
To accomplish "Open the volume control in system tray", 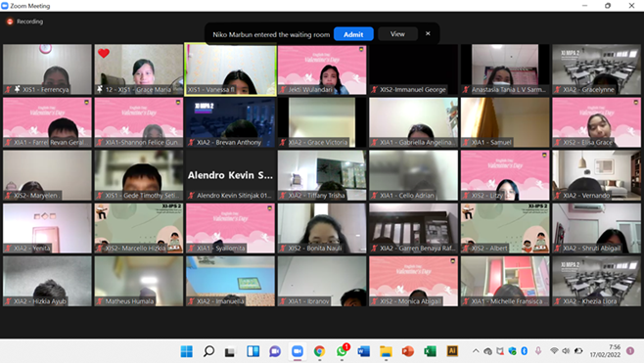I will point(566,350).
